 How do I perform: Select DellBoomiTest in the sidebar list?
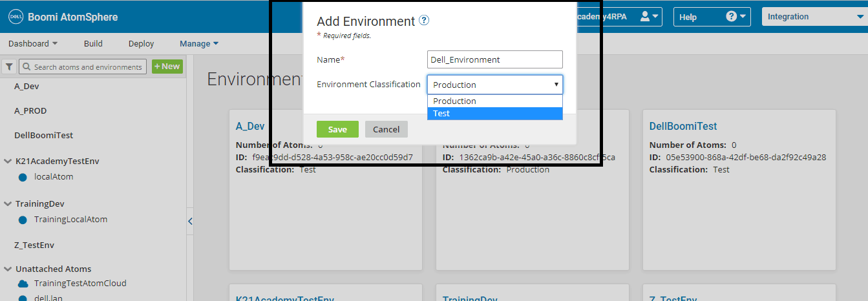point(44,136)
